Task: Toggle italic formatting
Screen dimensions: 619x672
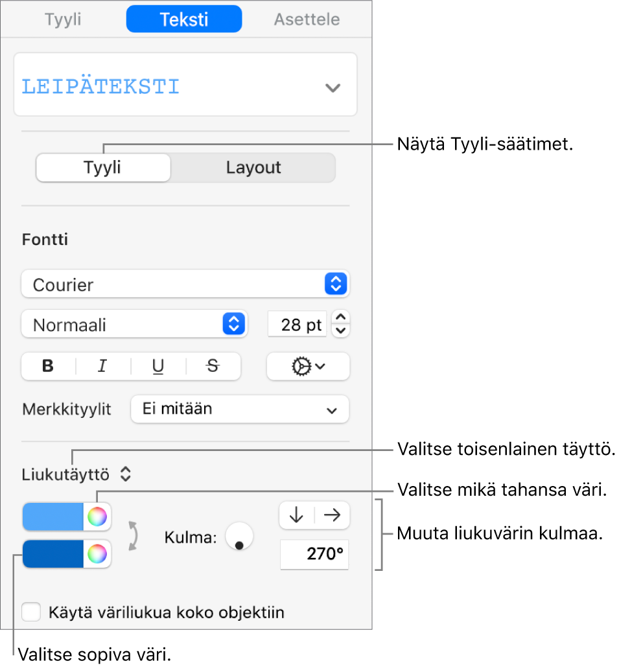Action: (x=102, y=366)
